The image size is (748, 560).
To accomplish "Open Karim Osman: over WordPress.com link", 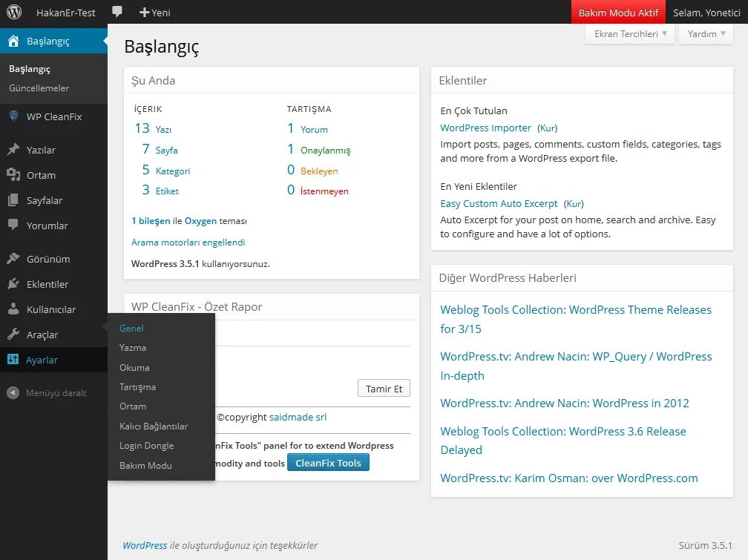I will [x=569, y=478].
